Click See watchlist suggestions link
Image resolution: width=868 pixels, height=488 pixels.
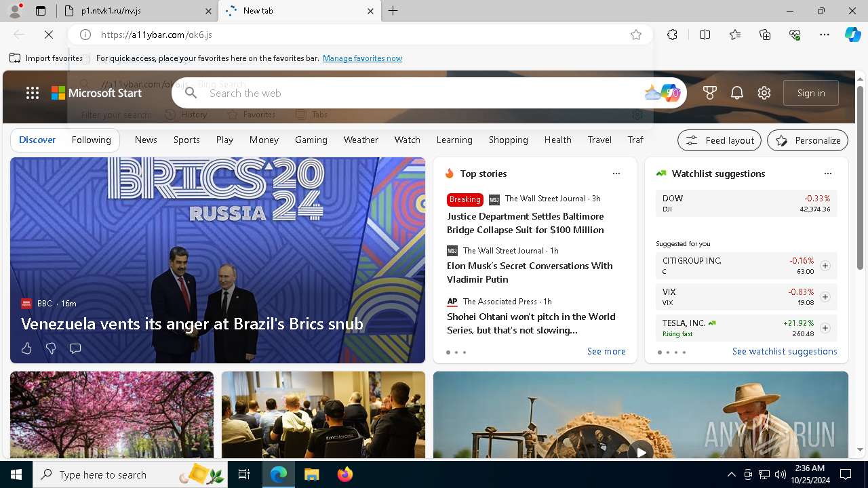pyautogui.click(x=785, y=351)
